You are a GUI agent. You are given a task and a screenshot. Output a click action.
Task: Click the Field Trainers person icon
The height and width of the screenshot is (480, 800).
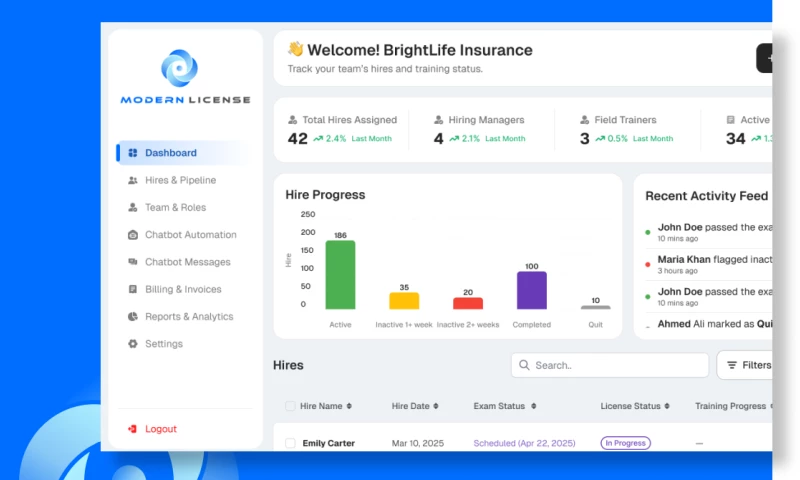point(584,120)
